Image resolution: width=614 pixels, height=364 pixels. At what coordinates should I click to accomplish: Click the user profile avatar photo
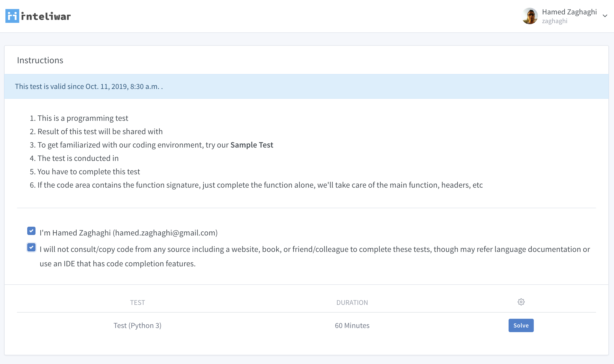point(530,16)
